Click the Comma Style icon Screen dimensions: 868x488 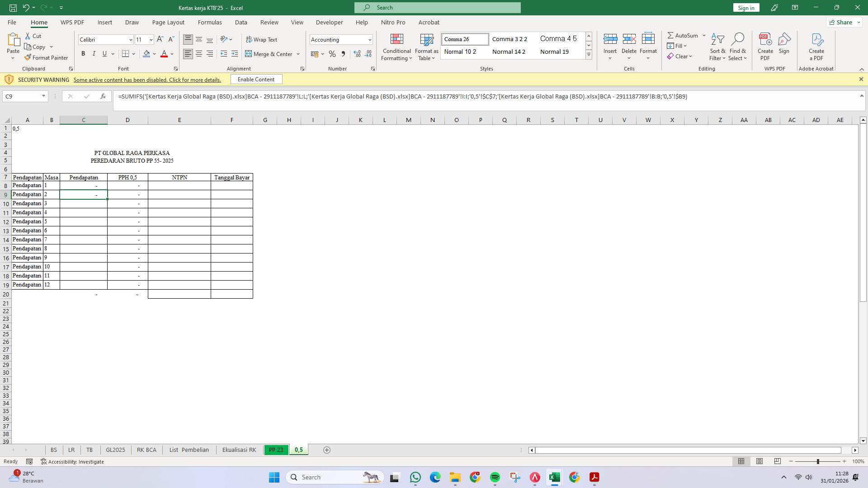[x=344, y=54]
